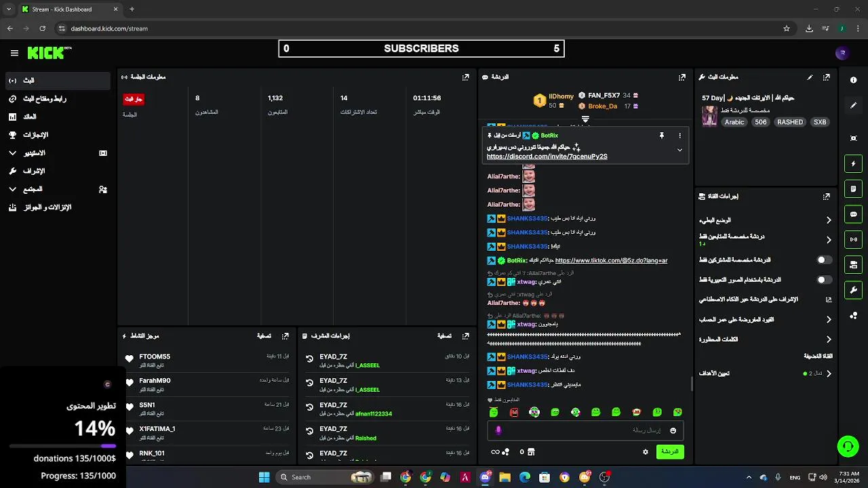
Task: Click the filter button in activity feed panel
Action: [x=264, y=336]
